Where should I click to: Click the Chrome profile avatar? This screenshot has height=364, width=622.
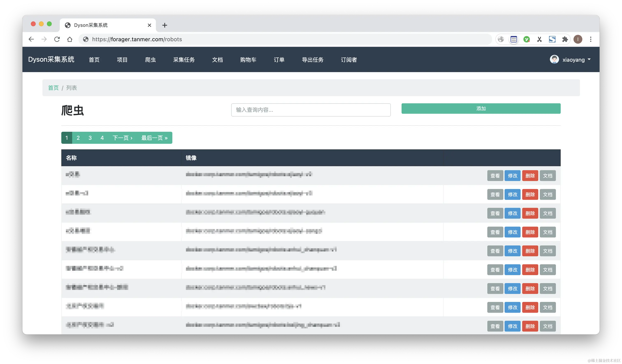(x=578, y=39)
